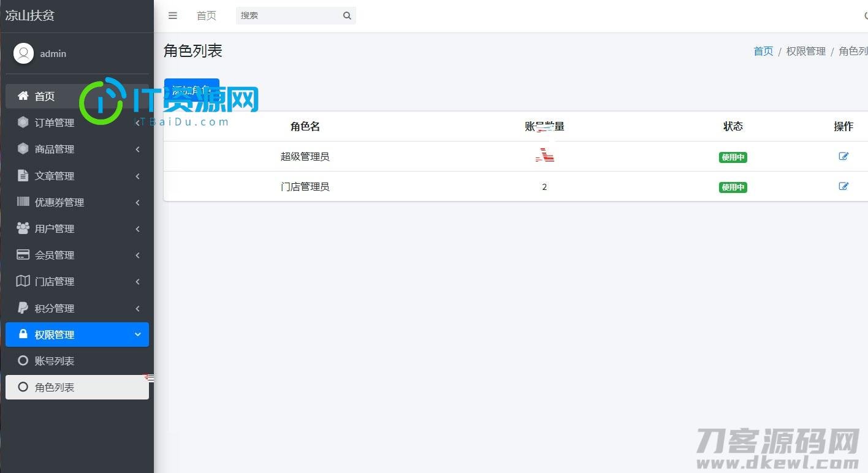Click the 使用中 badge for 门店管理员
The height and width of the screenshot is (473, 868).
click(733, 187)
